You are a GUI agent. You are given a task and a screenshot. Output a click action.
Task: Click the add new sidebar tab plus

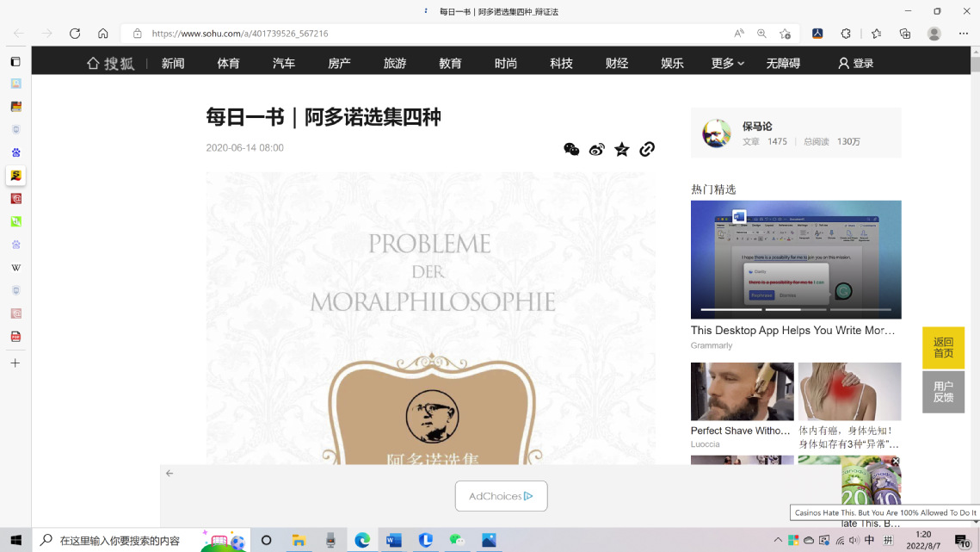point(15,363)
